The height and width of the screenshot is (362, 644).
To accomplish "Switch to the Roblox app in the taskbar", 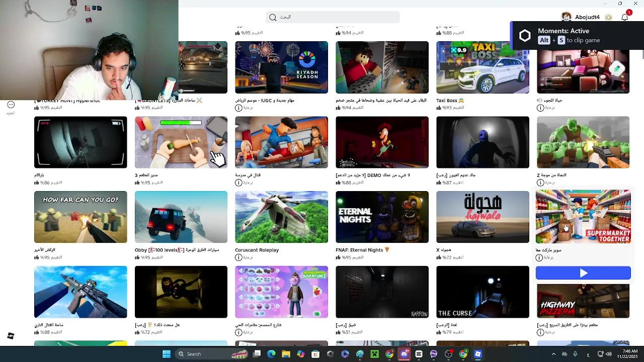I will coord(478,354).
